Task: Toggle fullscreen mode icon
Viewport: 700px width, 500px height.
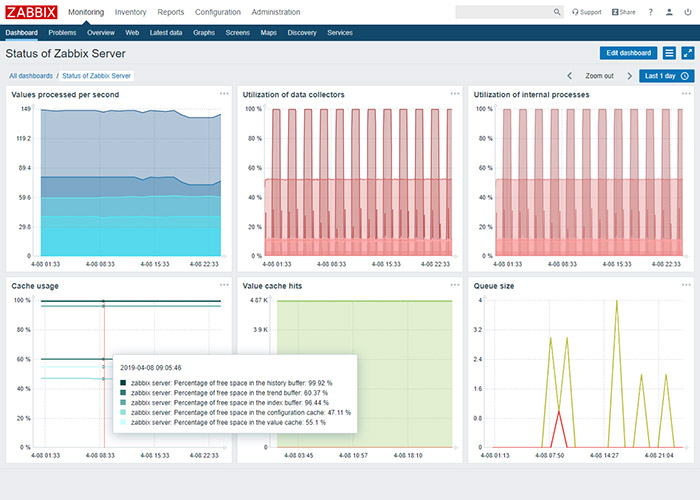Action: tap(688, 53)
